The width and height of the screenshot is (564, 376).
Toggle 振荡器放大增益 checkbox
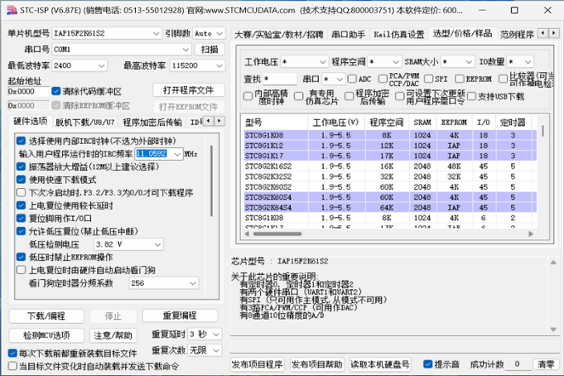click(x=21, y=167)
